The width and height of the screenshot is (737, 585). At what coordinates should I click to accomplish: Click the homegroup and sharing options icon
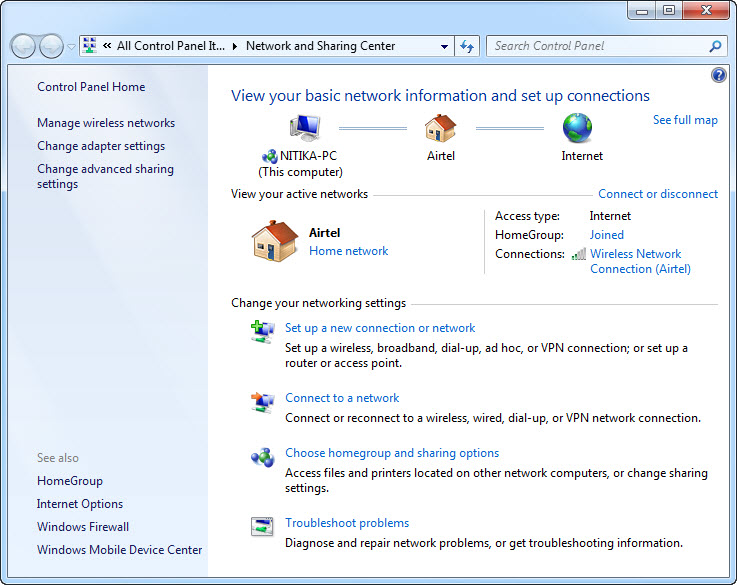pos(262,457)
